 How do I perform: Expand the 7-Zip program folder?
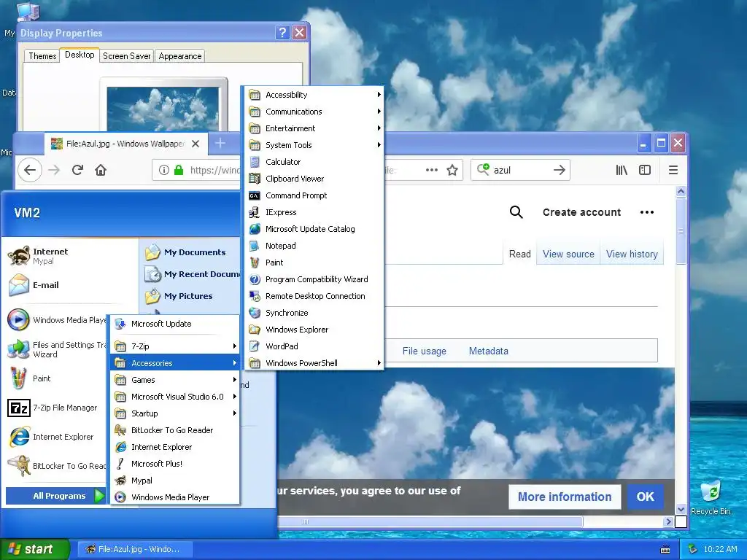(x=174, y=346)
